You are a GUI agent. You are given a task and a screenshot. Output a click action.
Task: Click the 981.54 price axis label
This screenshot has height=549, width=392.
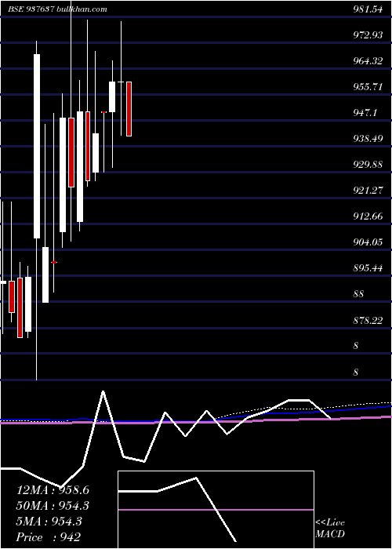click(x=367, y=9)
